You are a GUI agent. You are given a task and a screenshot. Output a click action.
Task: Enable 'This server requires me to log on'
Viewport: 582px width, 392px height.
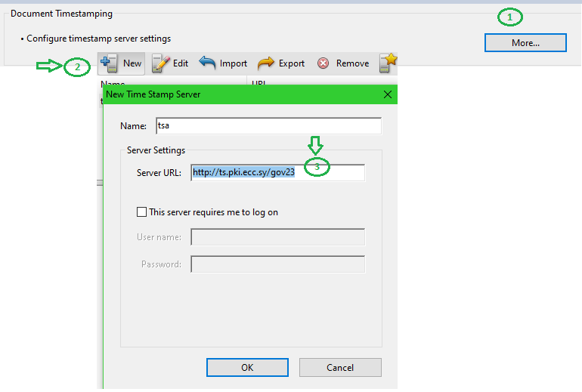tap(141, 212)
